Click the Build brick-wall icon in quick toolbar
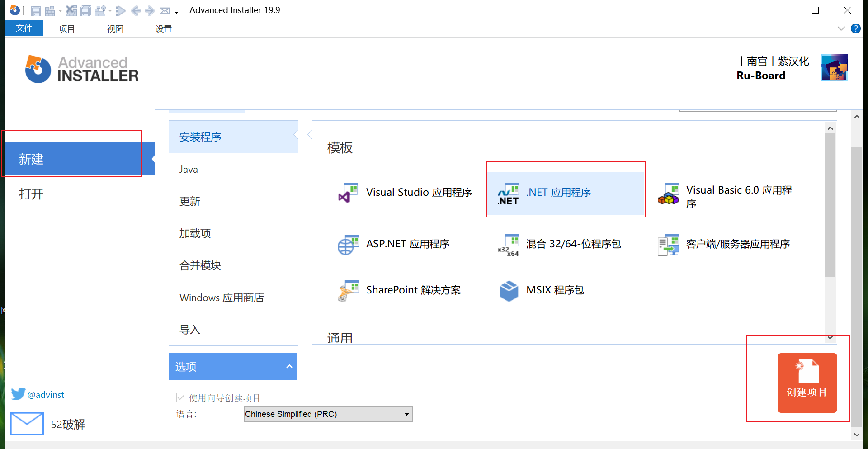Image resolution: width=868 pixels, height=449 pixels. 50,11
